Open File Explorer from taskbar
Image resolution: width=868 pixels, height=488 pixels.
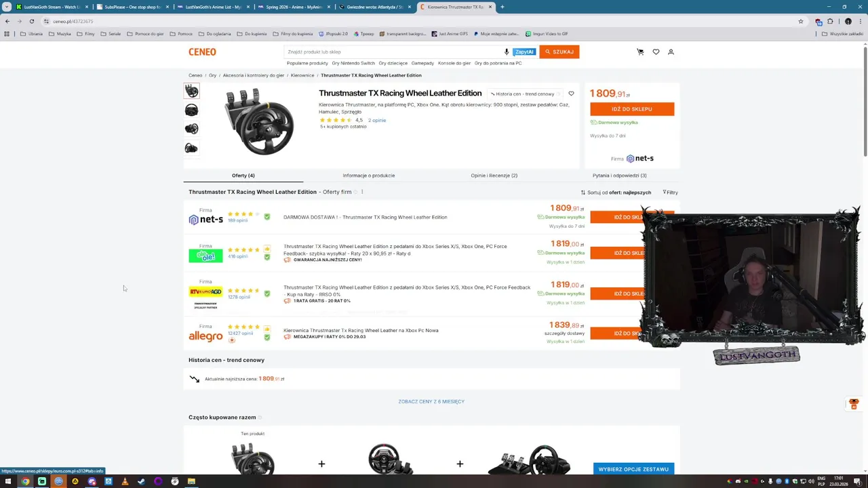click(191, 481)
